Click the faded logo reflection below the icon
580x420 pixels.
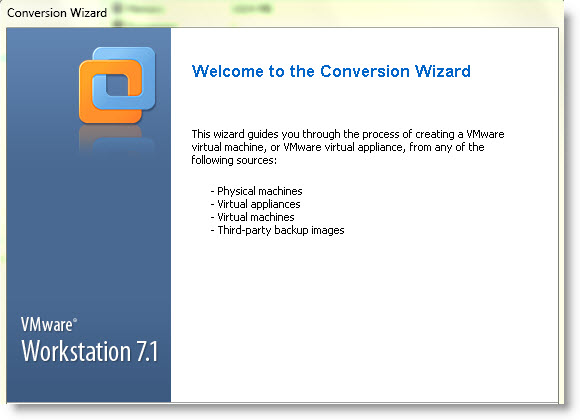point(117,141)
